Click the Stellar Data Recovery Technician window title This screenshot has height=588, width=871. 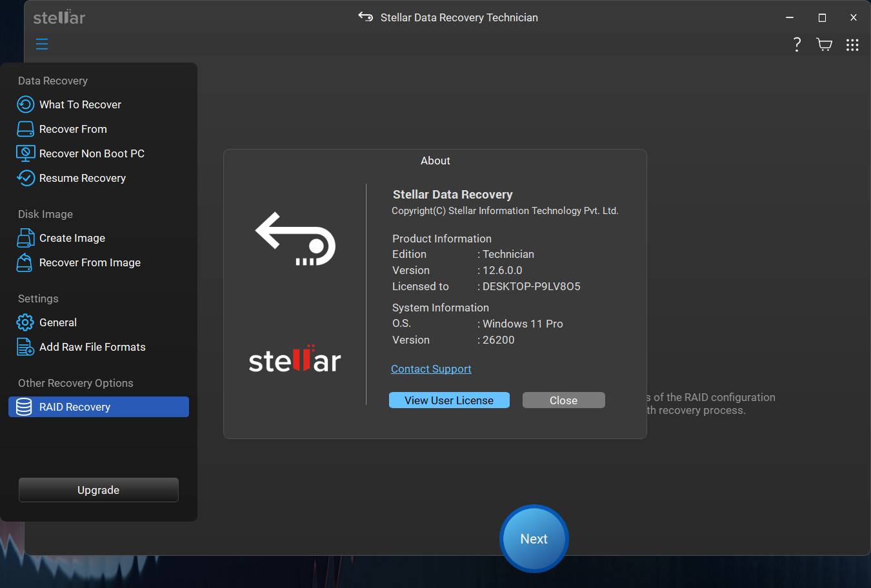[x=459, y=17]
